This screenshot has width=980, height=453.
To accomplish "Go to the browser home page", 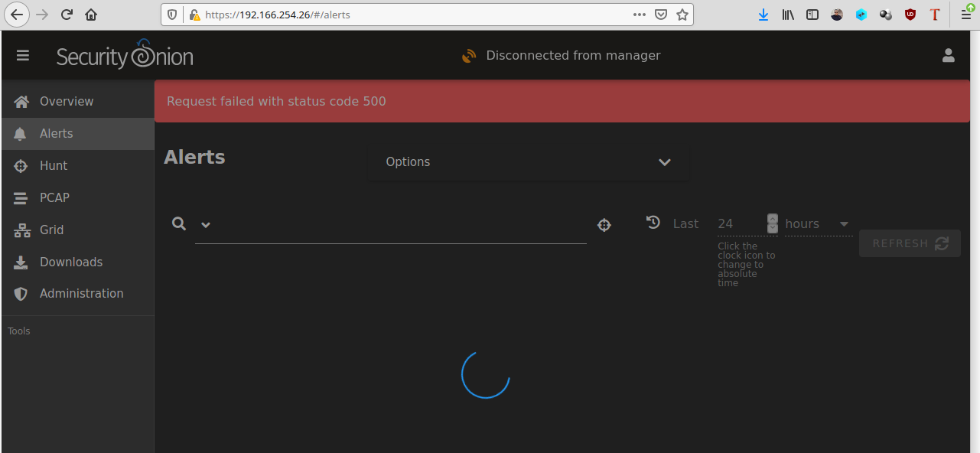I will (x=91, y=15).
